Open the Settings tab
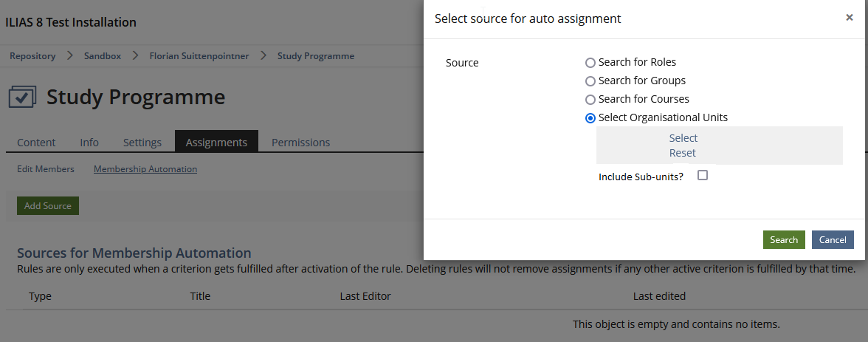The height and width of the screenshot is (342, 868). click(142, 143)
